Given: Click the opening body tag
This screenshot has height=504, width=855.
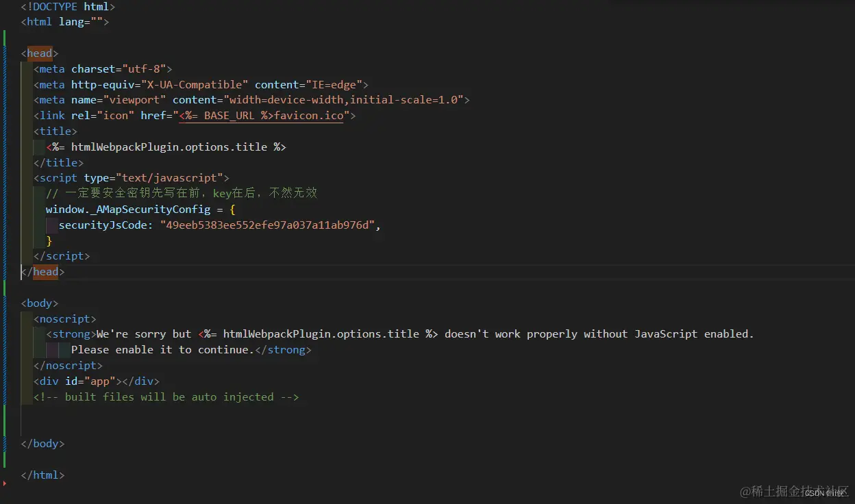Looking at the screenshot, I should tap(40, 303).
